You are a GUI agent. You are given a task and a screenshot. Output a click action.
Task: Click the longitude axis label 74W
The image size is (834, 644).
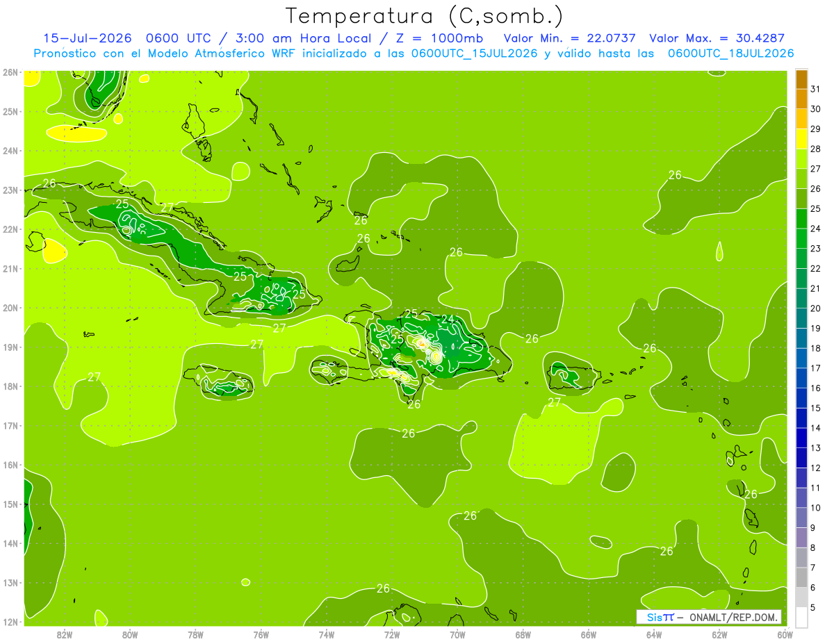pos(327,634)
